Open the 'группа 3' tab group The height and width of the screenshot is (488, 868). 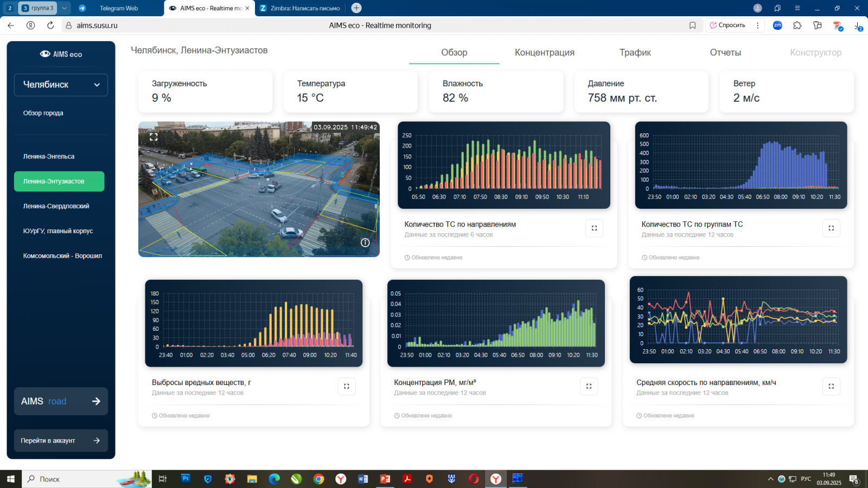pyautogui.click(x=37, y=8)
